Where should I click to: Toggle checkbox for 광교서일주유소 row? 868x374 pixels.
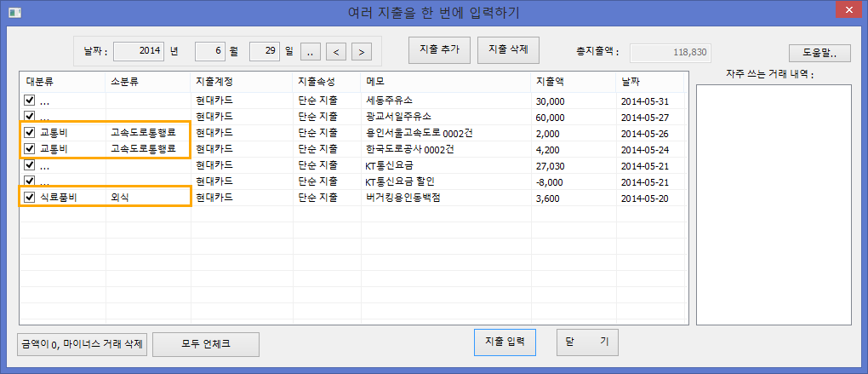30,117
